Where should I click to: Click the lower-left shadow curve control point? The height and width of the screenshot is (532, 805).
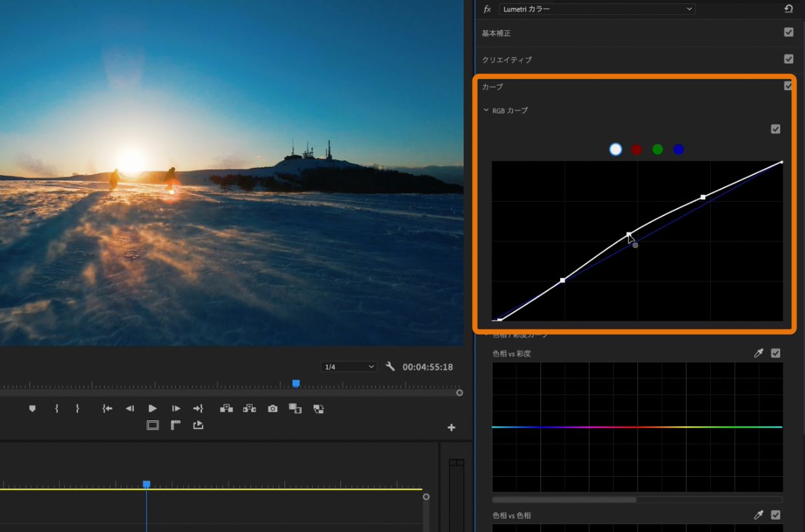[x=563, y=280]
